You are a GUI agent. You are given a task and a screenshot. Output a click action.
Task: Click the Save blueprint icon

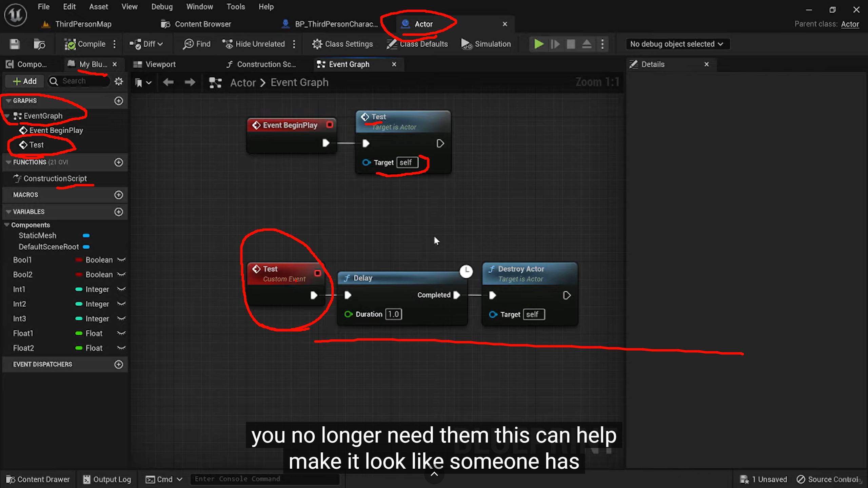pos(14,44)
